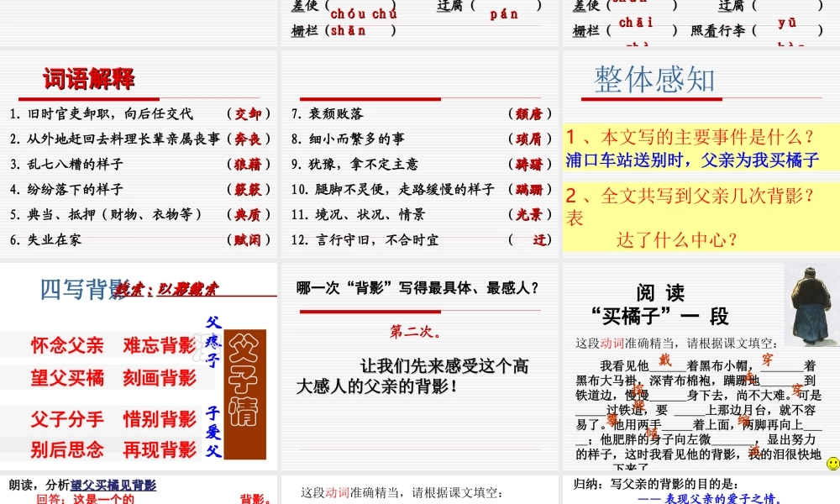Image resolution: width=840 pixels, height=504 pixels.
Task: Click the text 惜别背影
Action: (160, 419)
